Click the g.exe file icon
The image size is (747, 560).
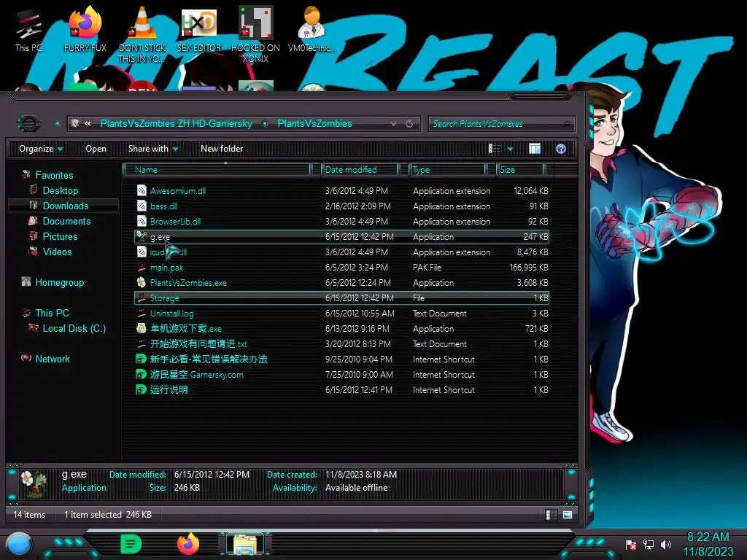coord(142,236)
